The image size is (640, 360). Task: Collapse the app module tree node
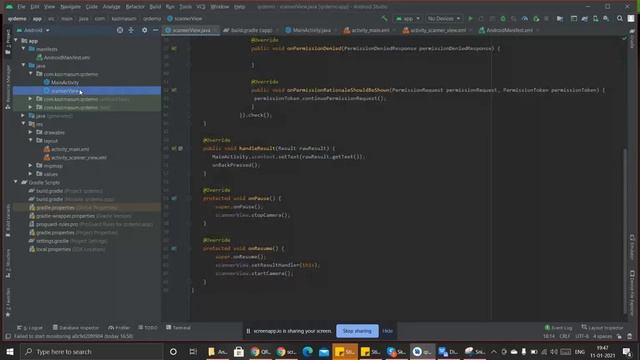[x=16, y=40]
